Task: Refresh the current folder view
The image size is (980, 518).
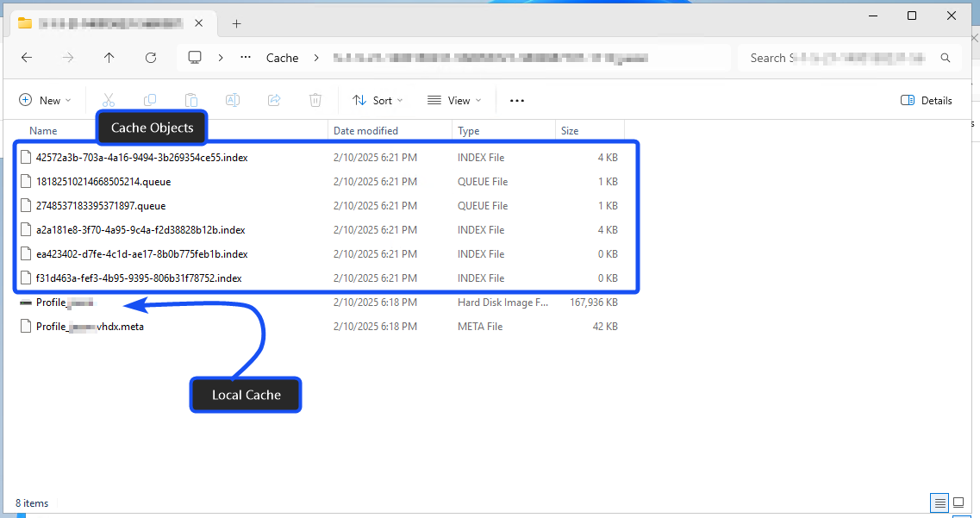Action: pos(150,57)
